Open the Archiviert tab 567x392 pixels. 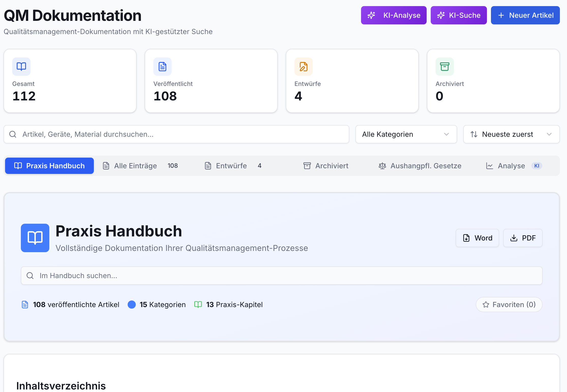pyautogui.click(x=326, y=166)
